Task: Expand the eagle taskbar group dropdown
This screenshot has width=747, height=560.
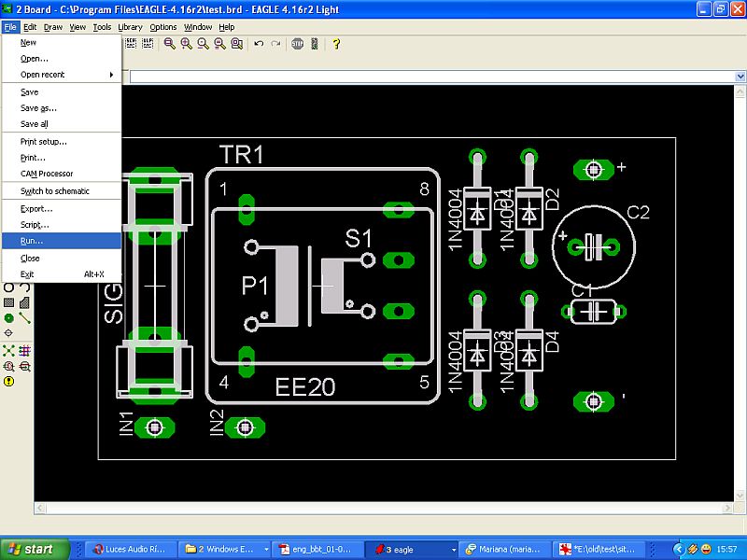Action: coord(454,550)
